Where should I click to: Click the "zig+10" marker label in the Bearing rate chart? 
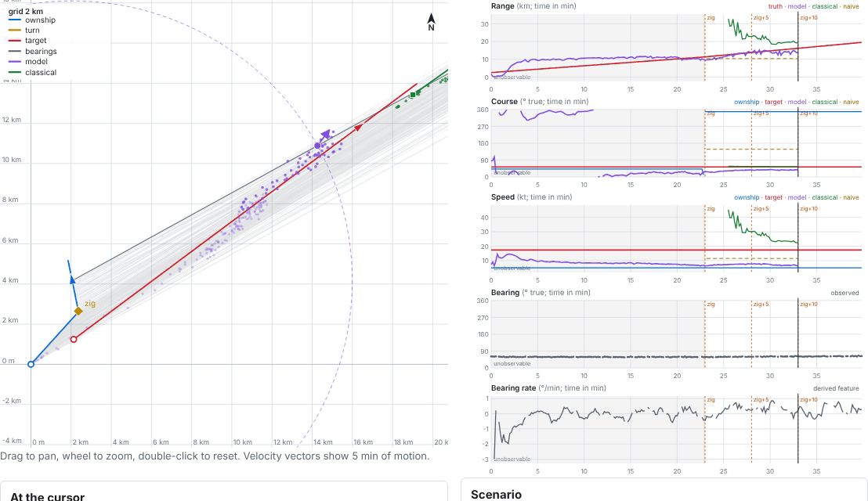point(808,399)
